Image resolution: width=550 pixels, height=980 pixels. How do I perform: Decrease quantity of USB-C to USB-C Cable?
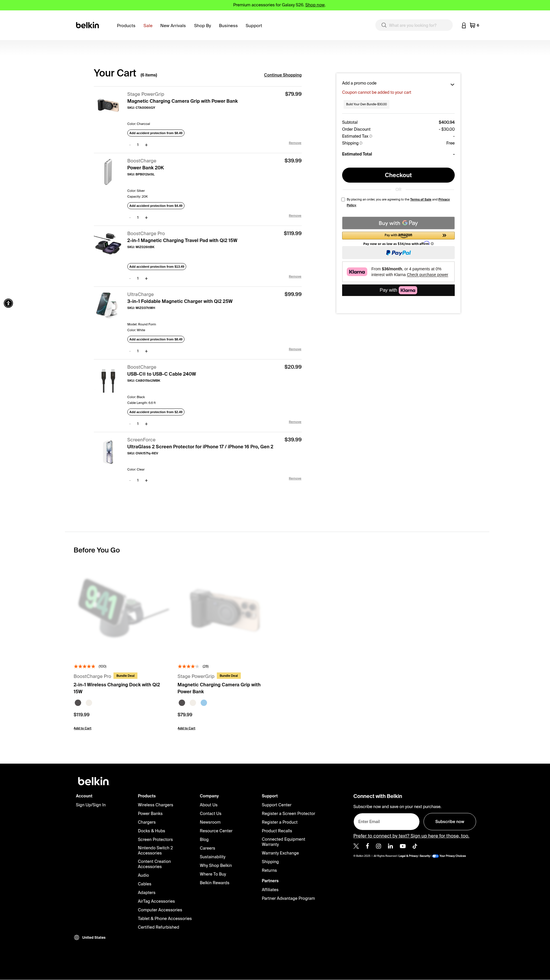pos(130,424)
